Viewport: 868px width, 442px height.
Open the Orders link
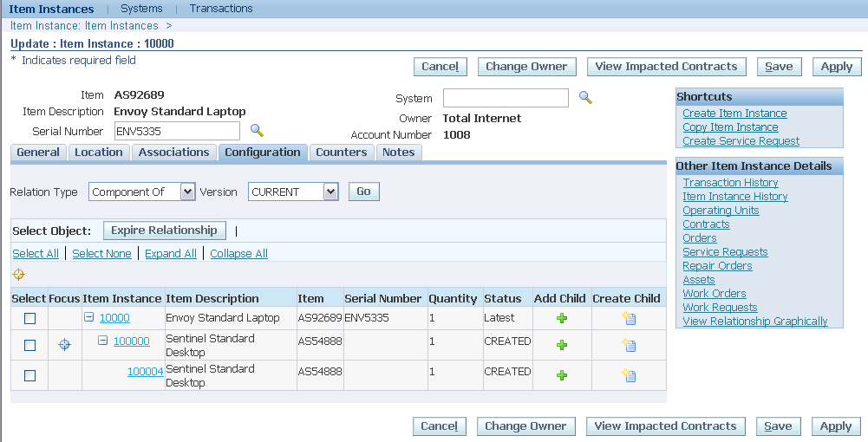coord(700,237)
